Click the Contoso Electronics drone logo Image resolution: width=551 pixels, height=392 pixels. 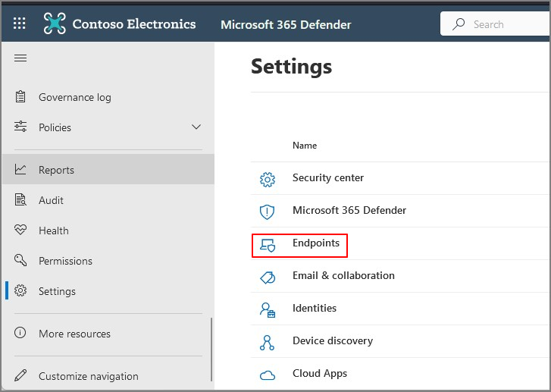(55, 24)
